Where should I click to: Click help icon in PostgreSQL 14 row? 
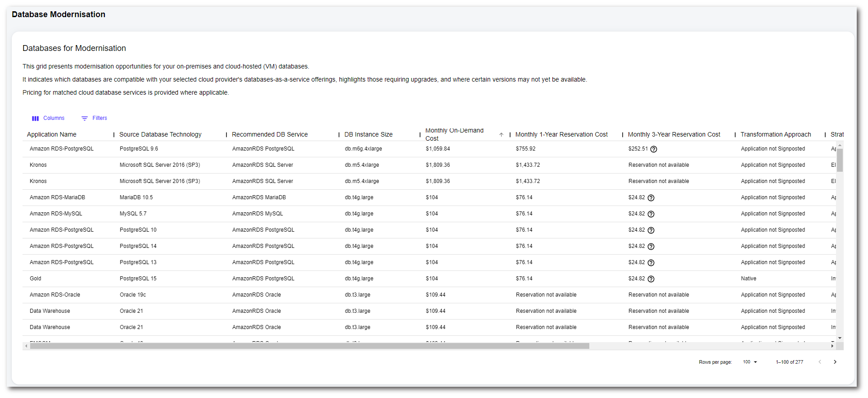(x=651, y=247)
